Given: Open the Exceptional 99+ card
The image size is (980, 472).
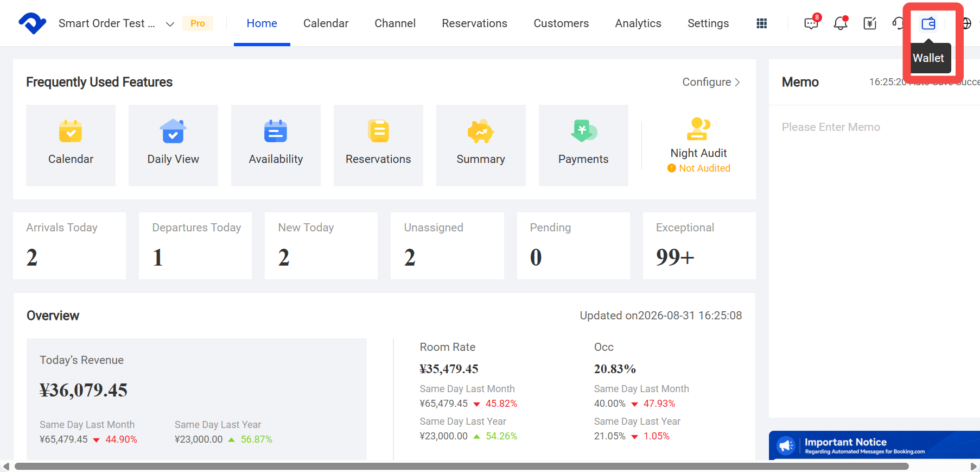Looking at the screenshot, I should pos(699,246).
